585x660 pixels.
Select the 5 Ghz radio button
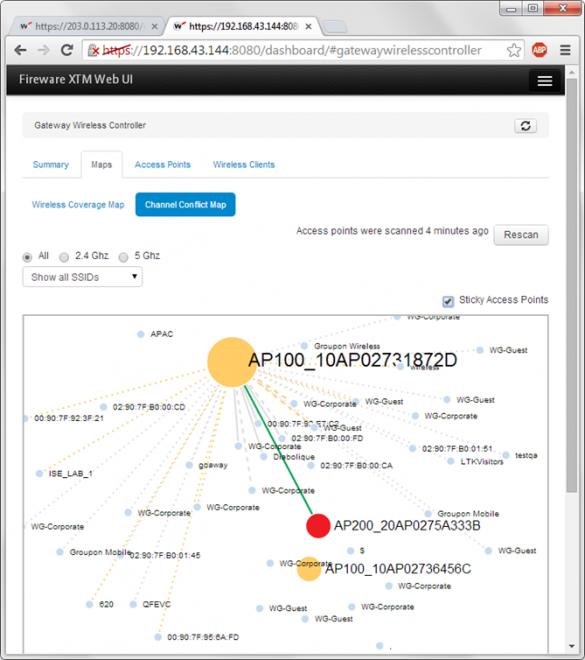point(123,257)
